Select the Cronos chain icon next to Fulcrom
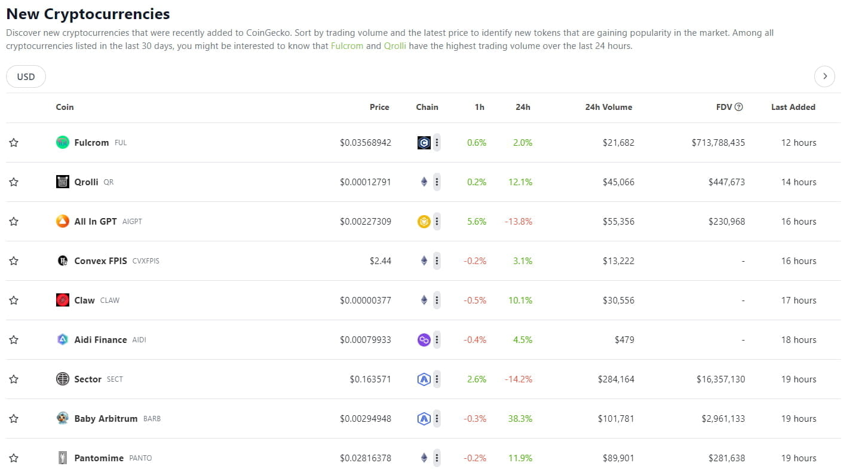Image resolution: width=868 pixels, height=472 pixels. coord(424,142)
